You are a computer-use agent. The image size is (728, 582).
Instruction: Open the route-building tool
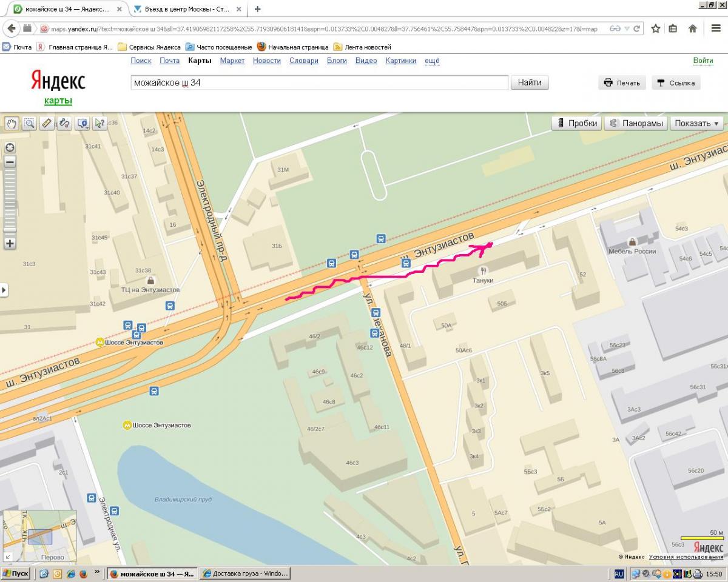[64, 124]
